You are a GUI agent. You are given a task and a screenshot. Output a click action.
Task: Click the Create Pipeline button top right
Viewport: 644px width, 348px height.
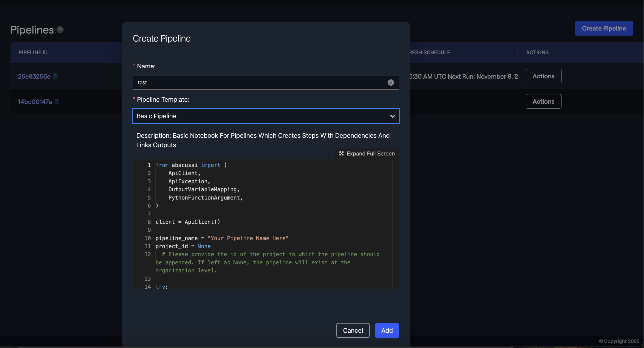(604, 28)
